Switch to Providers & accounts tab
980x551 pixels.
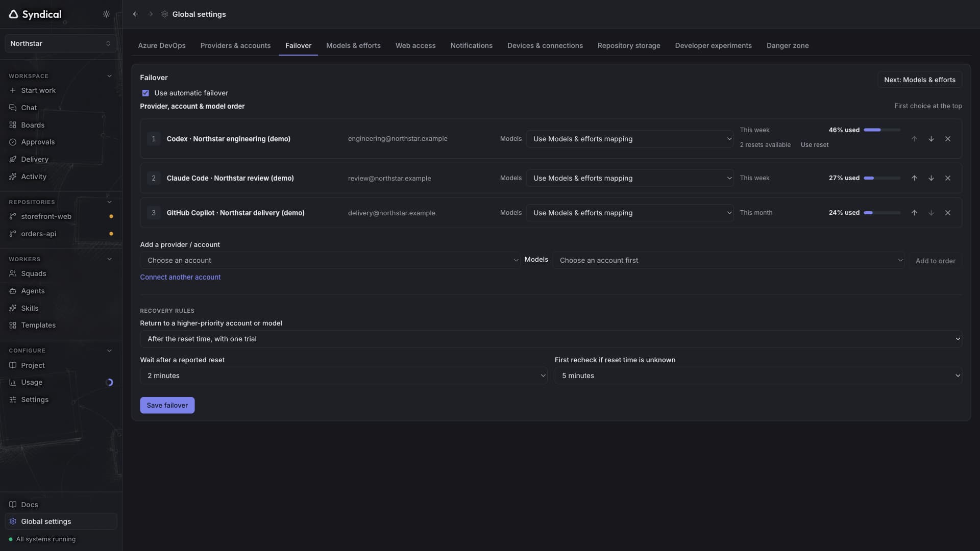tap(235, 45)
